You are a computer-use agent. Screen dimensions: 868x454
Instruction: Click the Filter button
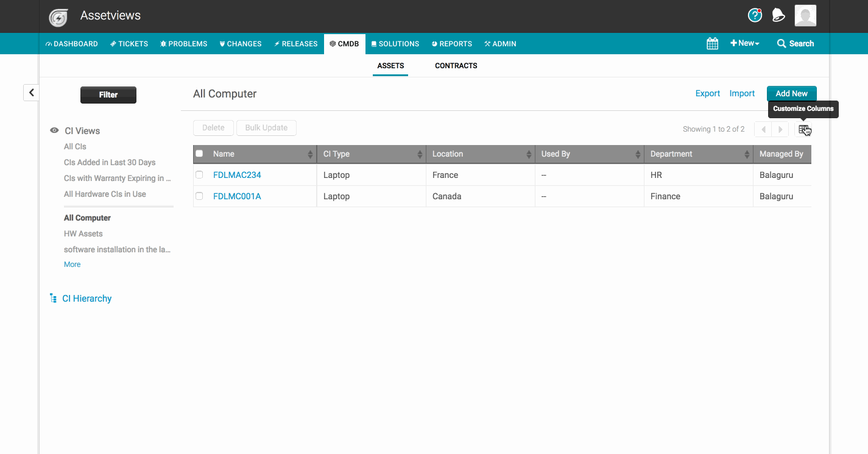(x=108, y=94)
